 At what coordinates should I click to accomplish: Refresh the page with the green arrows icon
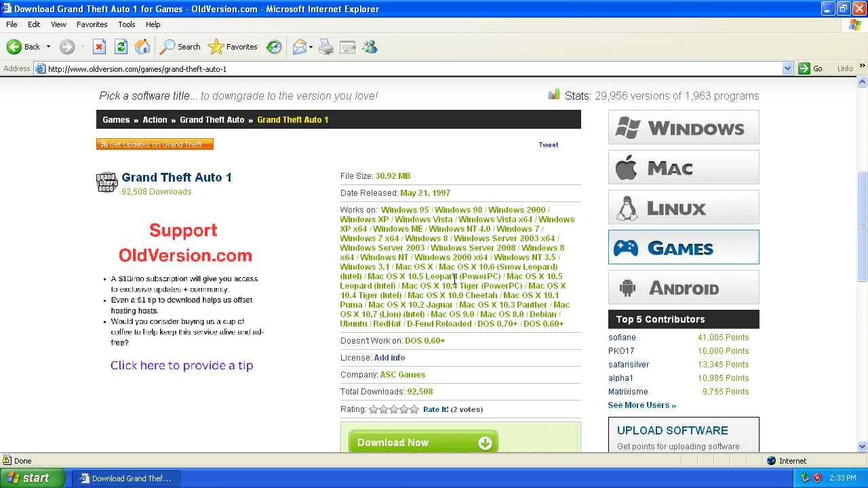click(121, 47)
